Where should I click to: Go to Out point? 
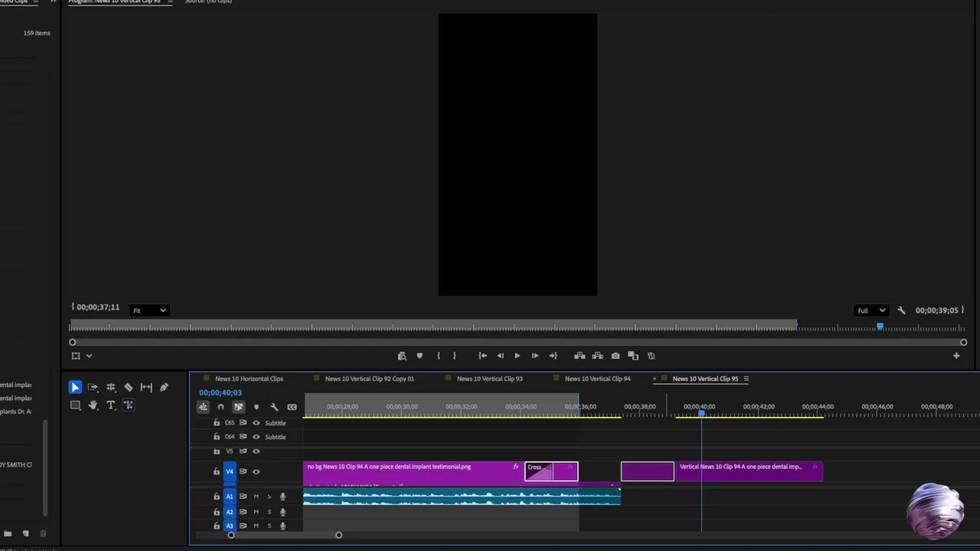pos(553,356)
